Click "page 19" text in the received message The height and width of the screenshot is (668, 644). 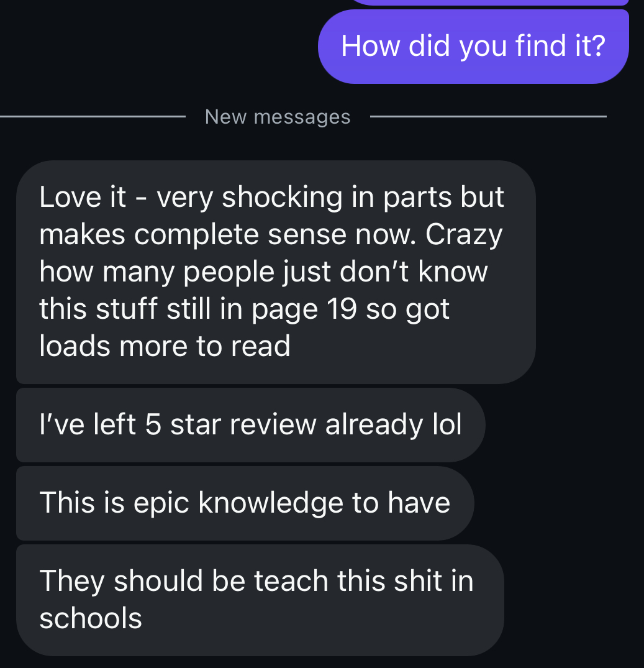pos(304,309)
